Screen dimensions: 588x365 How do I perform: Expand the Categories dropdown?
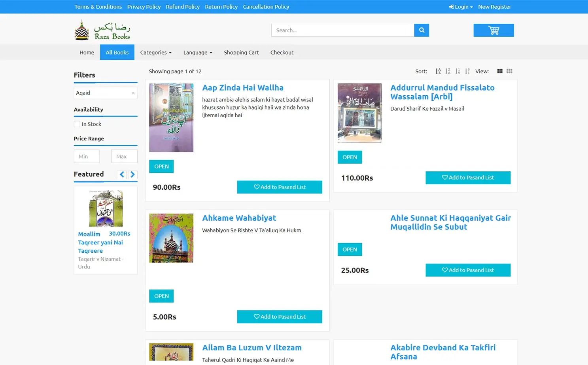point(155,52)
